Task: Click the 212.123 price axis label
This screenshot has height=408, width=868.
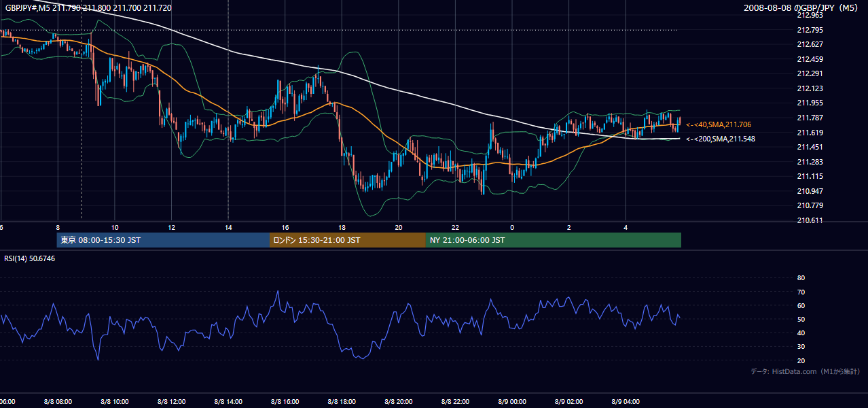Action: click(x=810, y=88)
